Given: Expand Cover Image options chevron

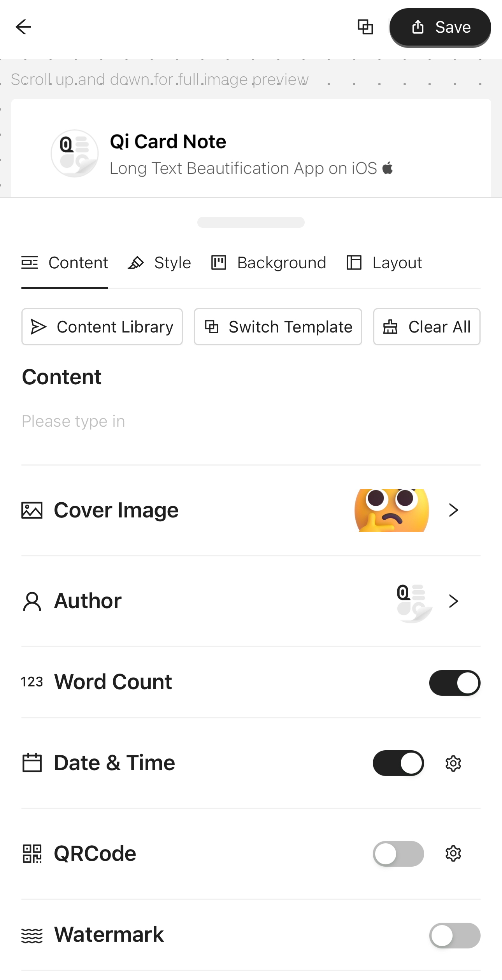Looking at the screenshot, I should [x=453, y=510].
